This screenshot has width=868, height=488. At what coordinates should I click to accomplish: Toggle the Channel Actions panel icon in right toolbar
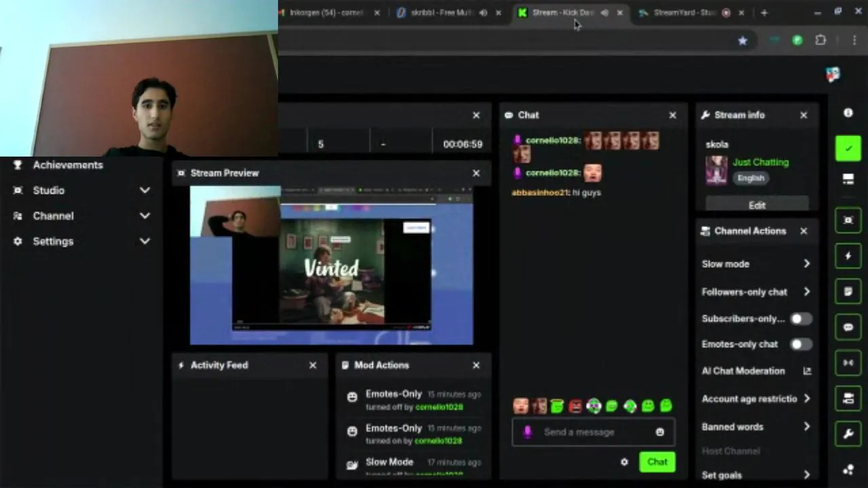pyautogui.click(x=848, y=399)
